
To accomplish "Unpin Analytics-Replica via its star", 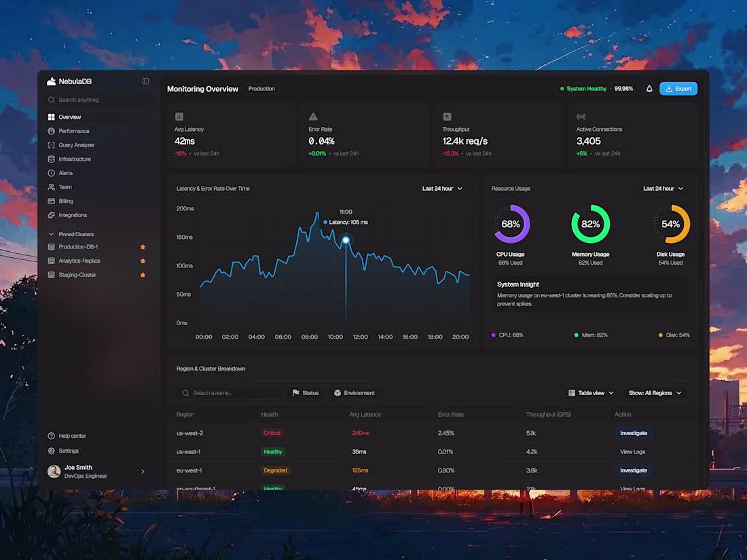I will 143,261.
